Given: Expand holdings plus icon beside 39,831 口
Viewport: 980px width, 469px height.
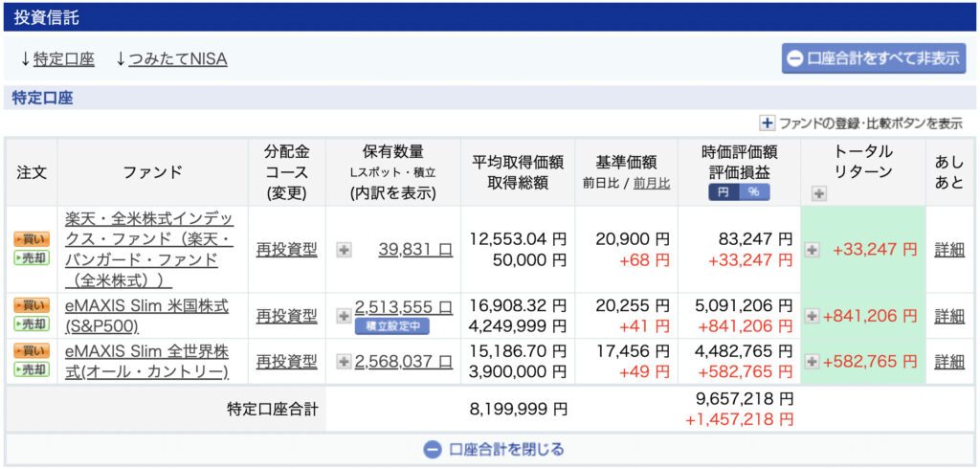Looking at the screenshot, I should [344, 250].
